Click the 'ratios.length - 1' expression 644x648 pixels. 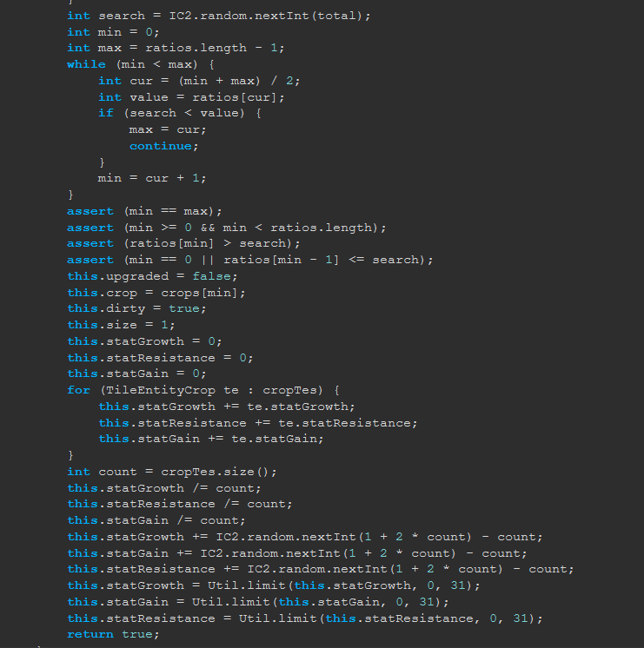pyautogui.click(x=211, y=49)
